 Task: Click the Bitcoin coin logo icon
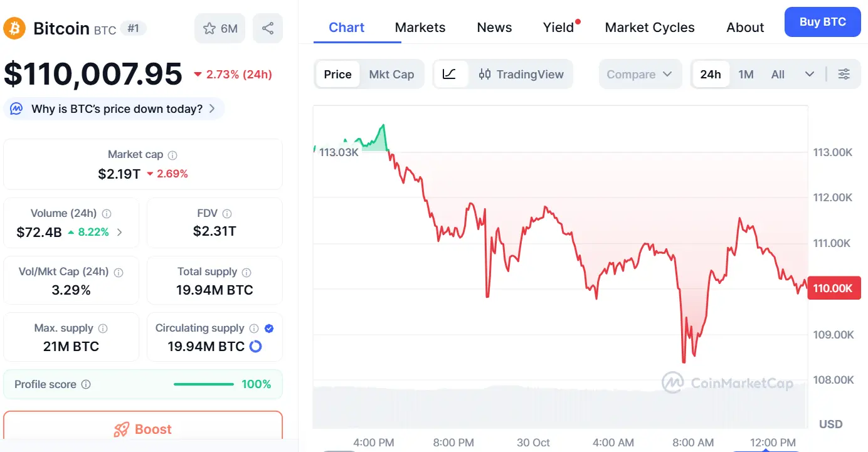coord(13,28)
